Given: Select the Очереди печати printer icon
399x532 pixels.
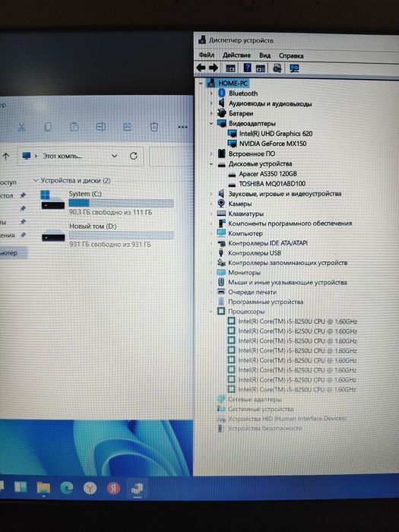Looking at the screenshot, I should pos(221,292).
